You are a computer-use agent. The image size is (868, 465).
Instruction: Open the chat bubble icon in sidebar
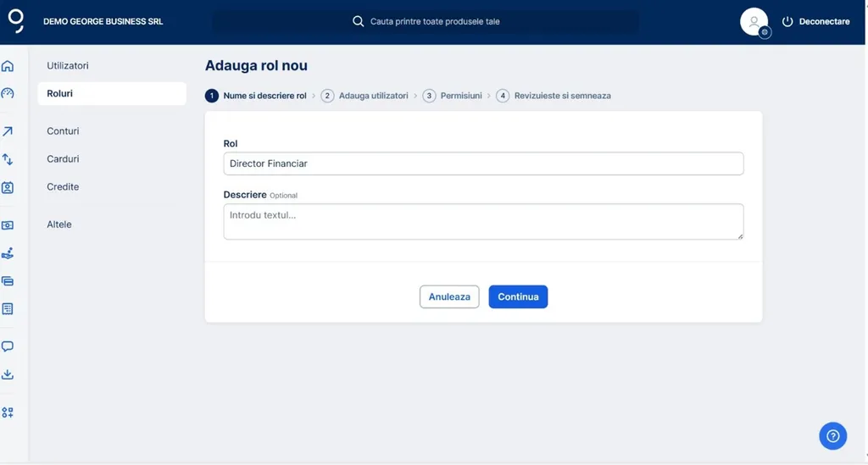8,346
